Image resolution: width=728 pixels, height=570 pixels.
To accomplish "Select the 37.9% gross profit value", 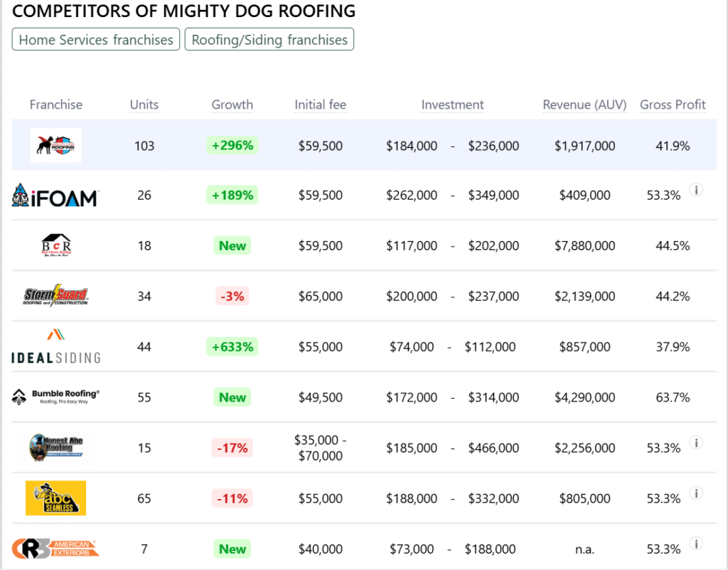I will tap(673, 347).
